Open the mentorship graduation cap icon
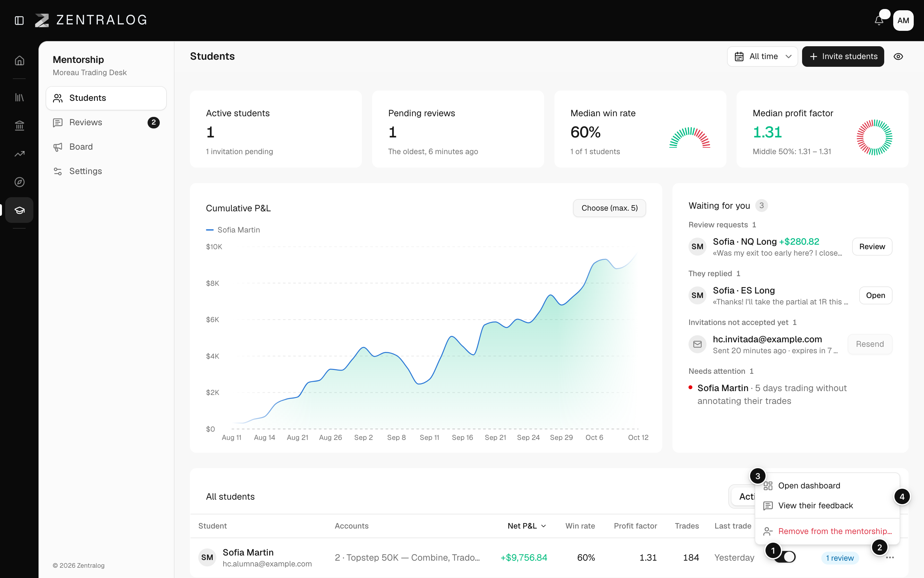Screen dimensions: 924x578 pos(20,210)
